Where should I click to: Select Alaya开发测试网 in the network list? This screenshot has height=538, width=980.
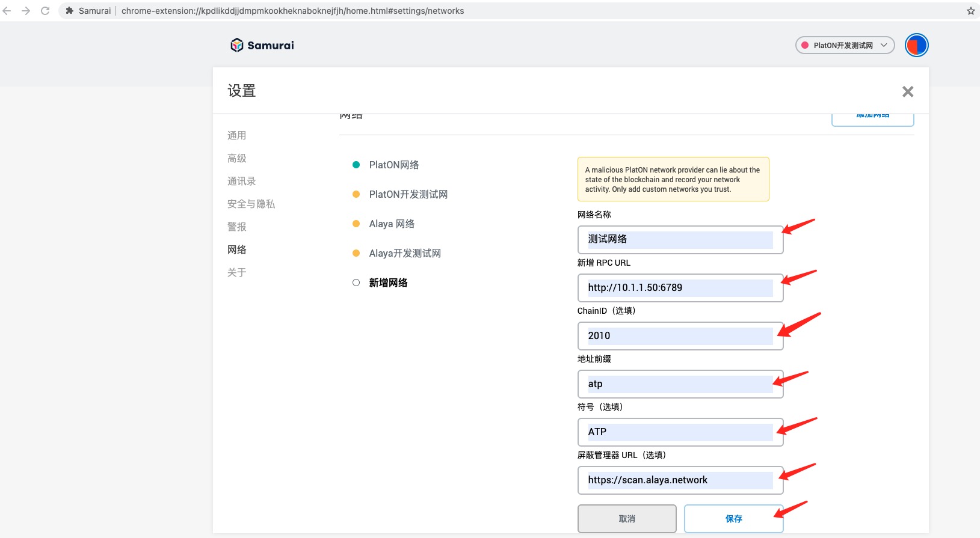[x=405, y=253]
